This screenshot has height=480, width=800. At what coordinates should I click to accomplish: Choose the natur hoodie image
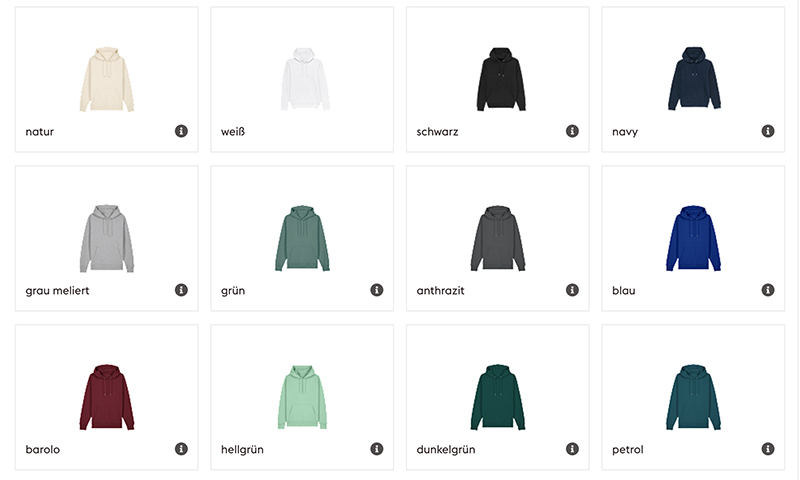point(107,79)
